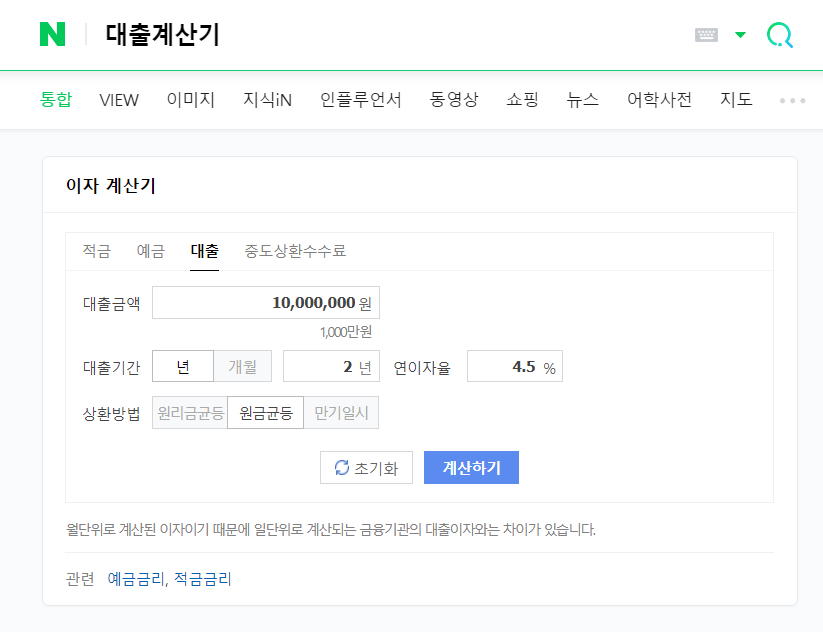This screenshot has height=632, width=823.
Task: Select 년 as loan period unit
Action: 183,366
